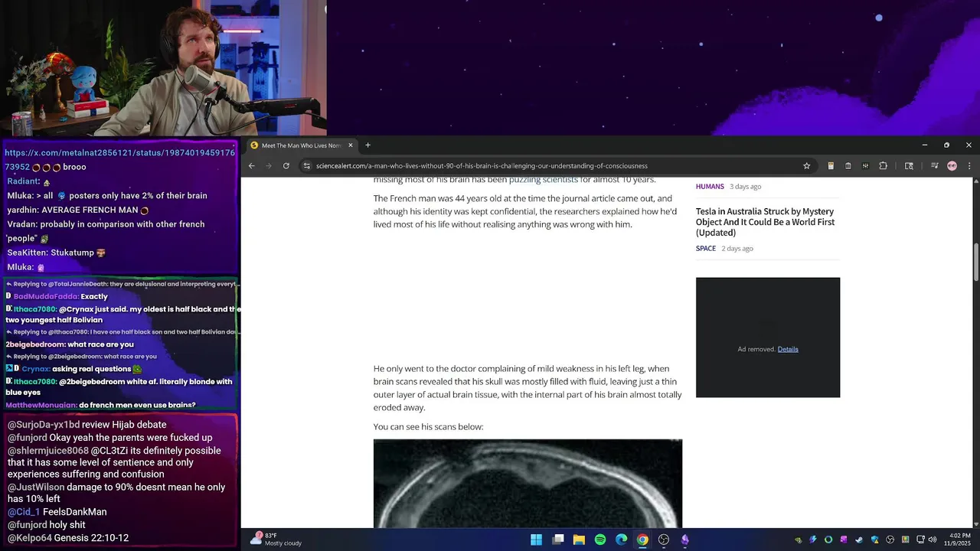The image size is (980, 551).
Task: Click the 'Stukatump' chat message by SeaKitten
Action: [57, 253]
